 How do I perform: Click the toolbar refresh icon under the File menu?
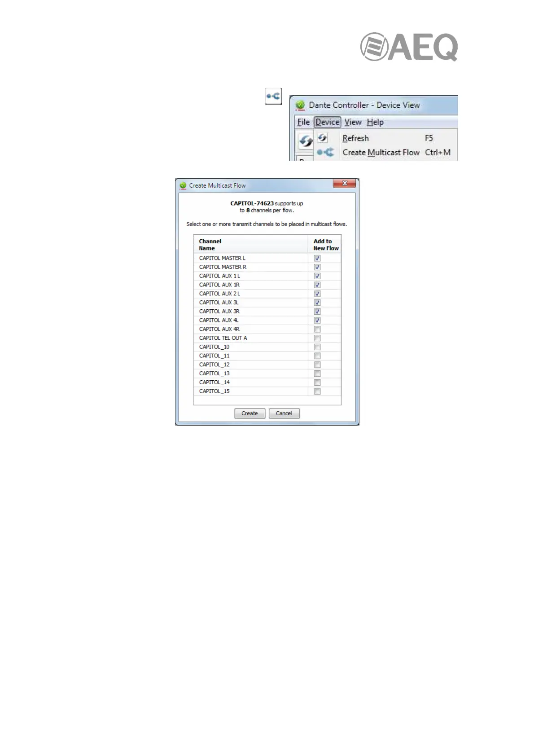(306, 141)
